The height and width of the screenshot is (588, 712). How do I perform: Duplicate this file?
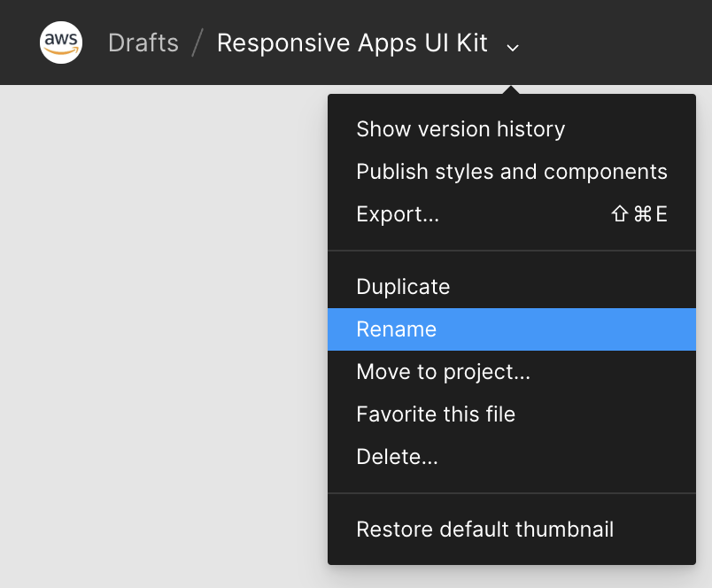pos(403,287)
